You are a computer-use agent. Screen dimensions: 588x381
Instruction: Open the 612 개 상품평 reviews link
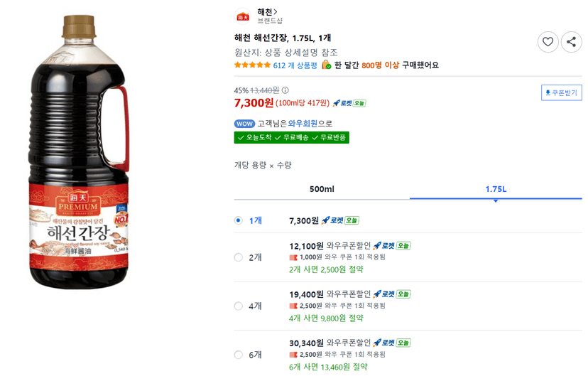295,65
